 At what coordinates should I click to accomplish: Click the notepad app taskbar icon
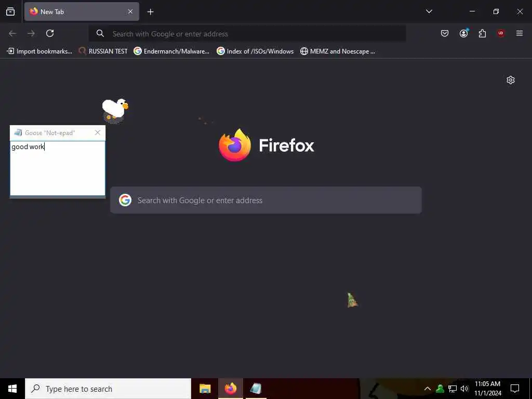[x=256, y=389]
